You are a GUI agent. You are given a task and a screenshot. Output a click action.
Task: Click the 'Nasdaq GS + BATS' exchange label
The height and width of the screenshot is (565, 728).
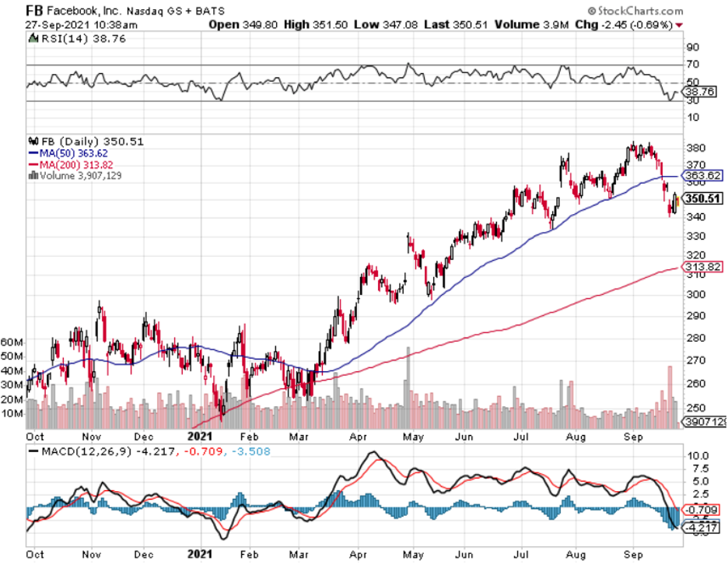175,11
